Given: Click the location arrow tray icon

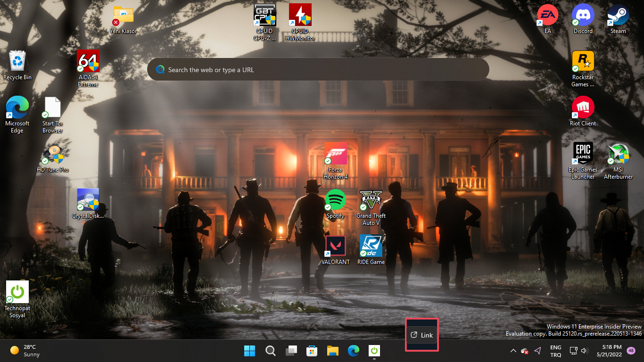Looking at the screenshot, I should [537, 351].
